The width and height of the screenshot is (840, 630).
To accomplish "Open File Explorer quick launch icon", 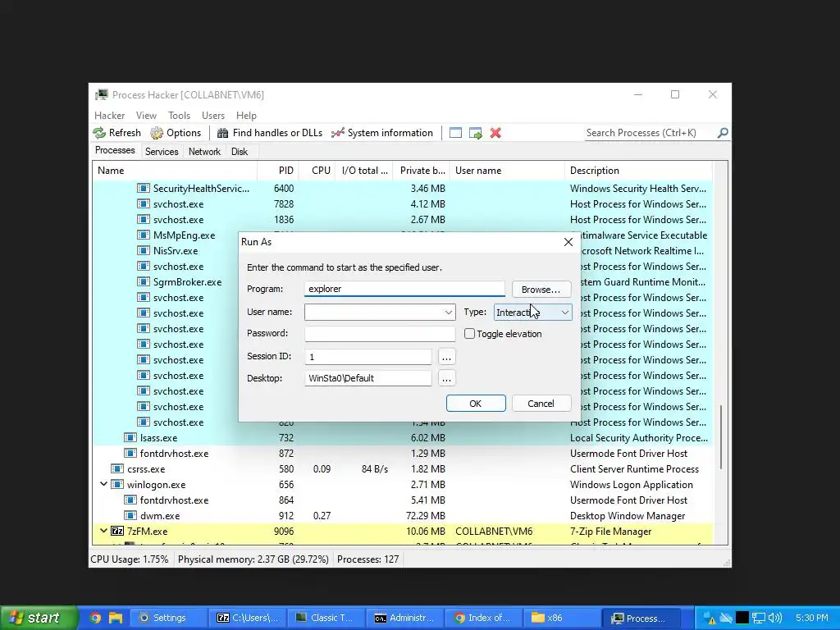I will (x=115, y=618).
